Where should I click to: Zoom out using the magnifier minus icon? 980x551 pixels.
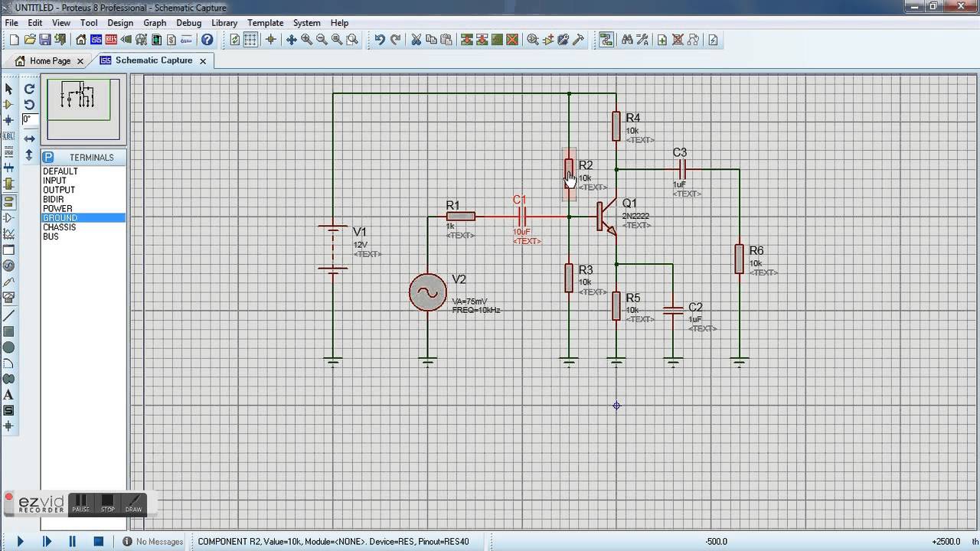click(x=322, y=40)
